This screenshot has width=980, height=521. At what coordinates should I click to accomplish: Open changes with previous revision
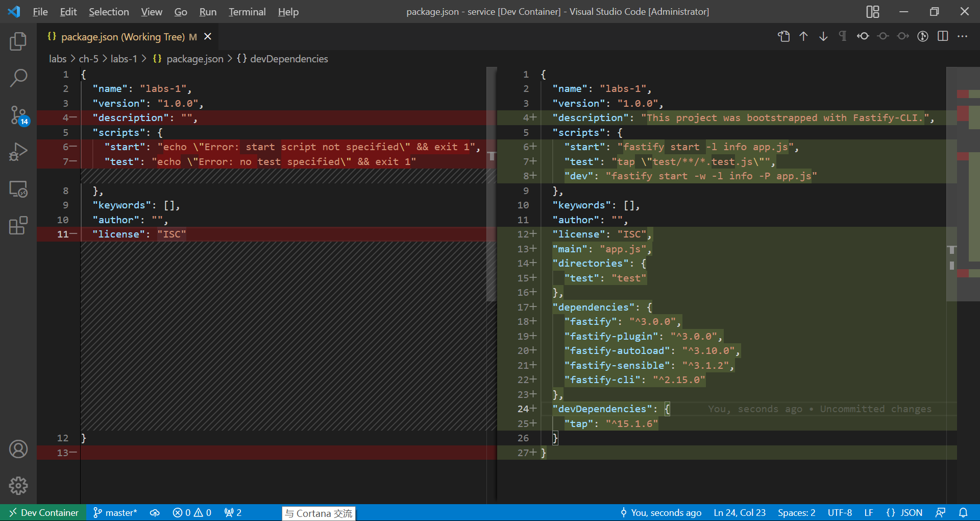pyautogui.click(x=863, y=36)
